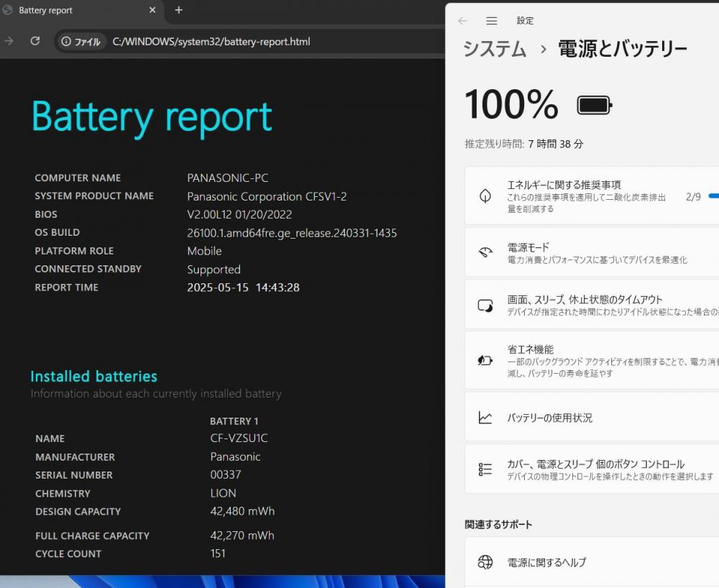The image size is (719, 588).
Task: Click the battery level icon next to 100%
Action: [595, 106]
